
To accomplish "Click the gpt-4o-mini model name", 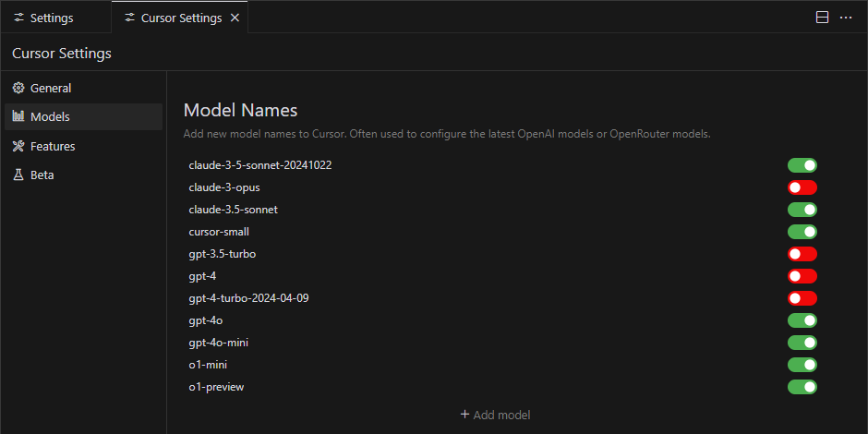I will click(218, 343).
